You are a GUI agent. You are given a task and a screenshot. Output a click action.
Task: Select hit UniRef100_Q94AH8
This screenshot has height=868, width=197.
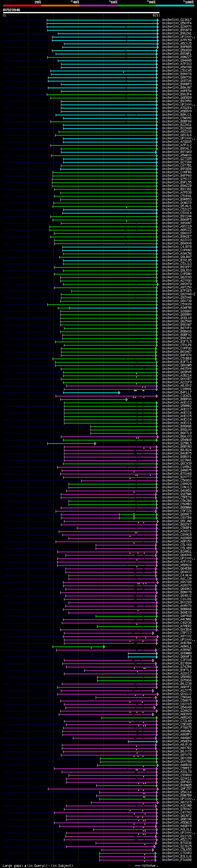[177, 61]
